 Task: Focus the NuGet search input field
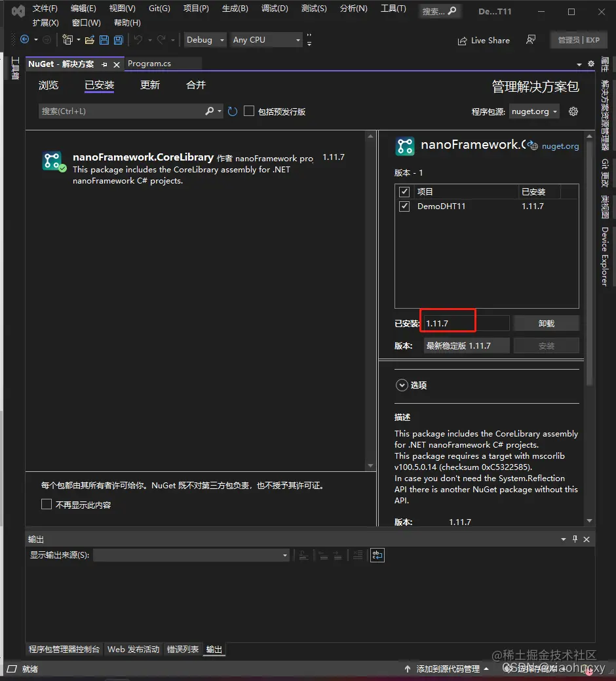(121, 111)
